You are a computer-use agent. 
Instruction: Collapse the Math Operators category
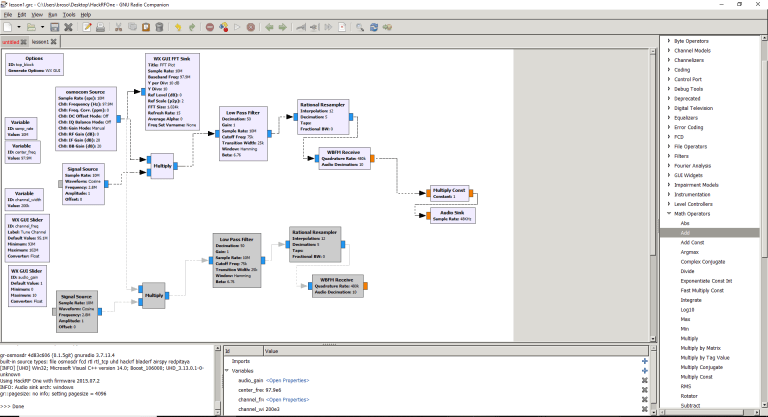coord(668,213)
